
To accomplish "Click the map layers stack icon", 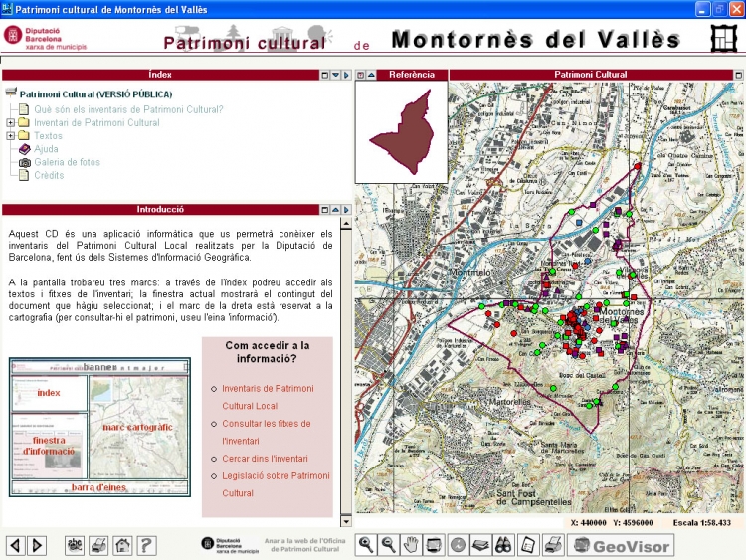I will point(481,544).
